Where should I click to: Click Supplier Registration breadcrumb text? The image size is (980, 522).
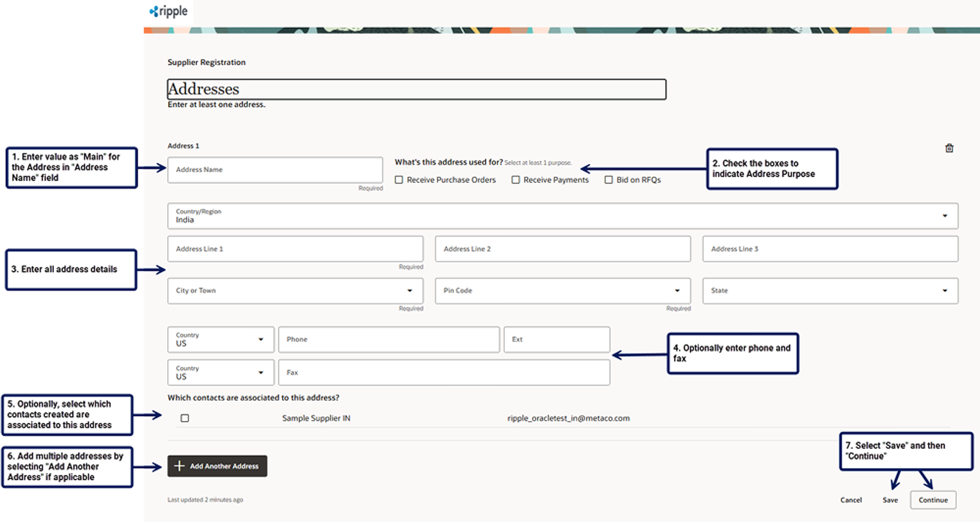pos(207,62)
